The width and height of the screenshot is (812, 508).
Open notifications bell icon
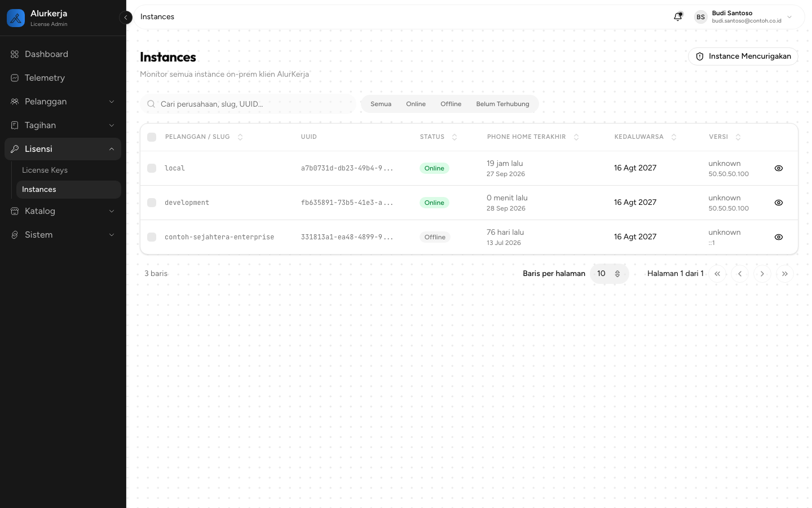pos(678,17)
